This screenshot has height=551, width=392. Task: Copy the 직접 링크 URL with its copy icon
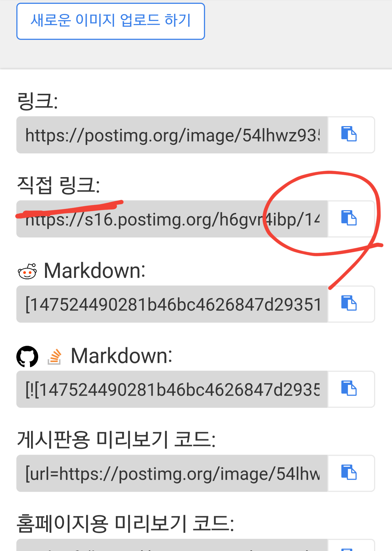pyautogui.click(x=351, y=219)
